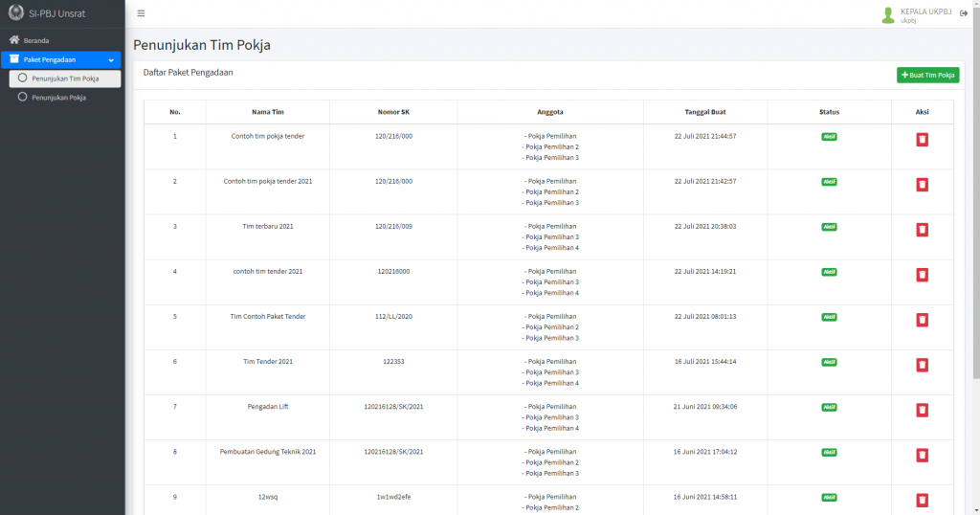Click the Tanggal Buat column header
This screenshot has width=980, height=515.
point(704,112)
